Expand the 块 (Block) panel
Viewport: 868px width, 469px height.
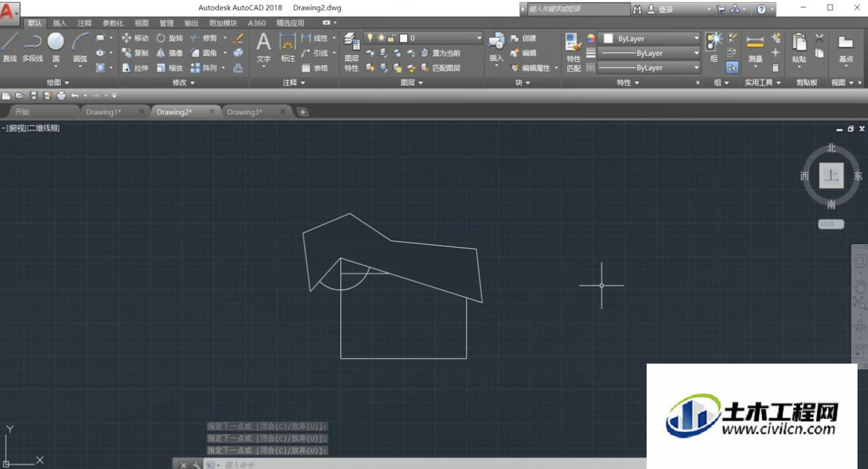(x=522, y=82)
